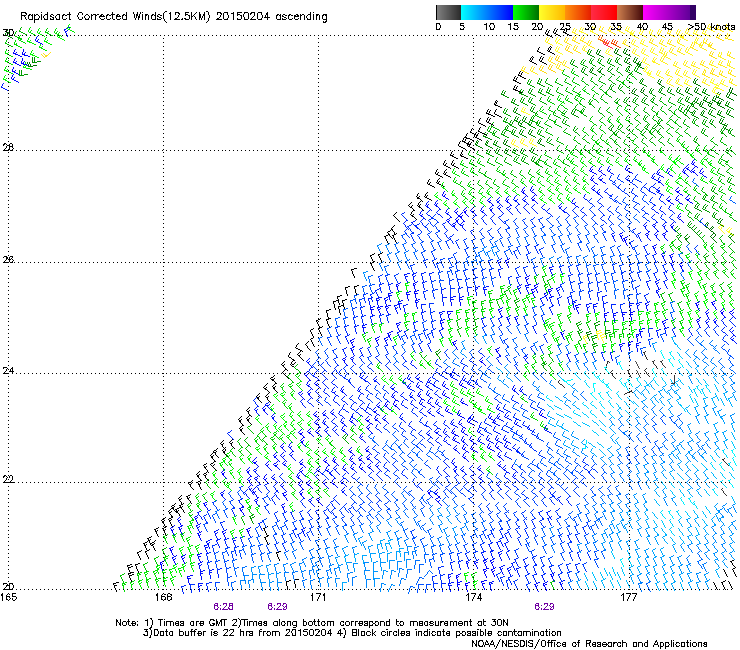Image resolution: width=740 pixels, height=650 pixels.
Task: Click the red wind barbs near 30N
Action: 608,42
